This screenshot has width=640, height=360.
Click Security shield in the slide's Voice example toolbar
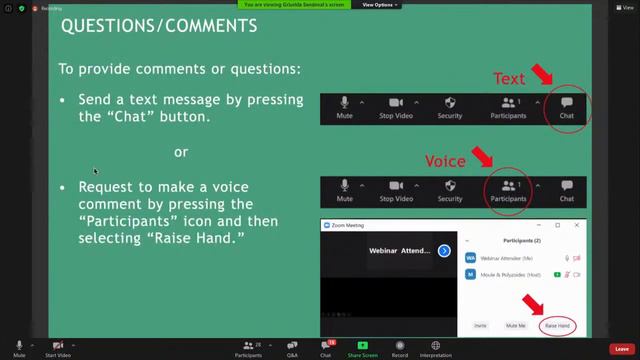point(450,191)
